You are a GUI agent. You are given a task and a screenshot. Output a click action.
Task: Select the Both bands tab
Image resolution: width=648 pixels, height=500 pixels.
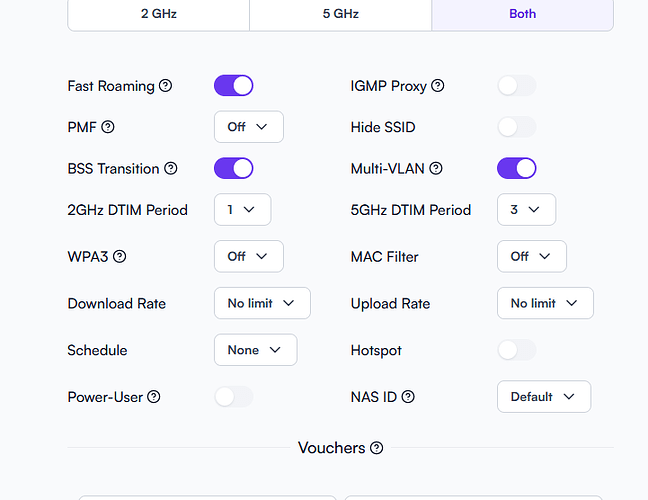[522, 14]
